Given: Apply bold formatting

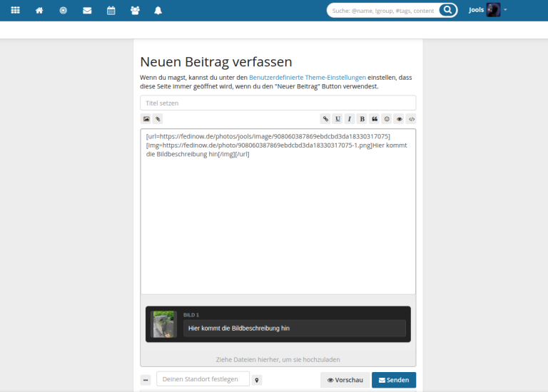Looking at the screenshot, I should 362,119.
